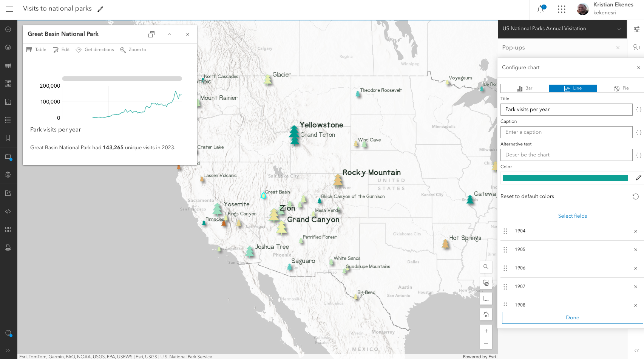This screenshot has height=359, width=644.
Task: Open the Print panel
Action: pyautogui.click(x=8, y=247)
